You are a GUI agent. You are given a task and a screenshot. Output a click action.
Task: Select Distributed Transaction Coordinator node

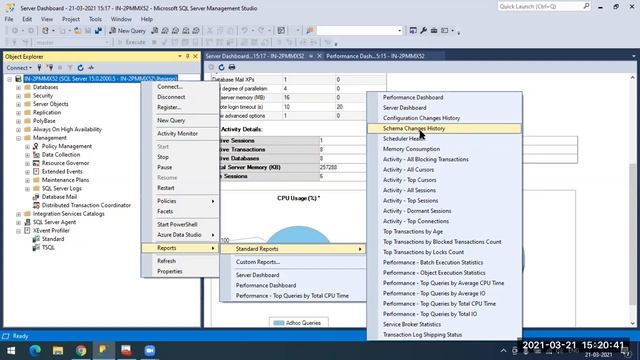point(86,205)
